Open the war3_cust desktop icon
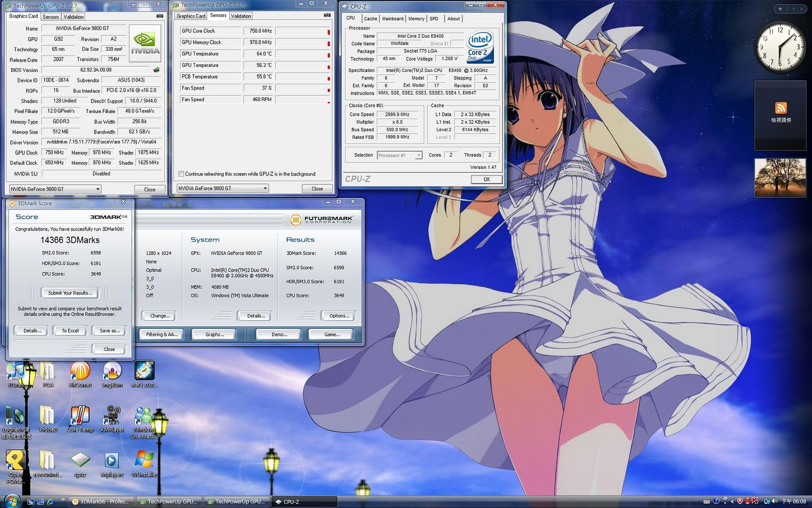 (x=144, y=374)
